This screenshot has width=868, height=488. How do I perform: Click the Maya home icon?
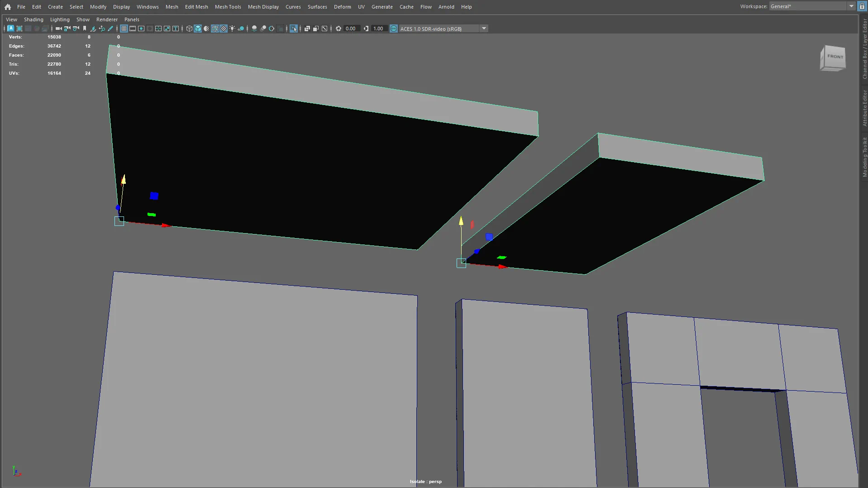coord(7,7)
